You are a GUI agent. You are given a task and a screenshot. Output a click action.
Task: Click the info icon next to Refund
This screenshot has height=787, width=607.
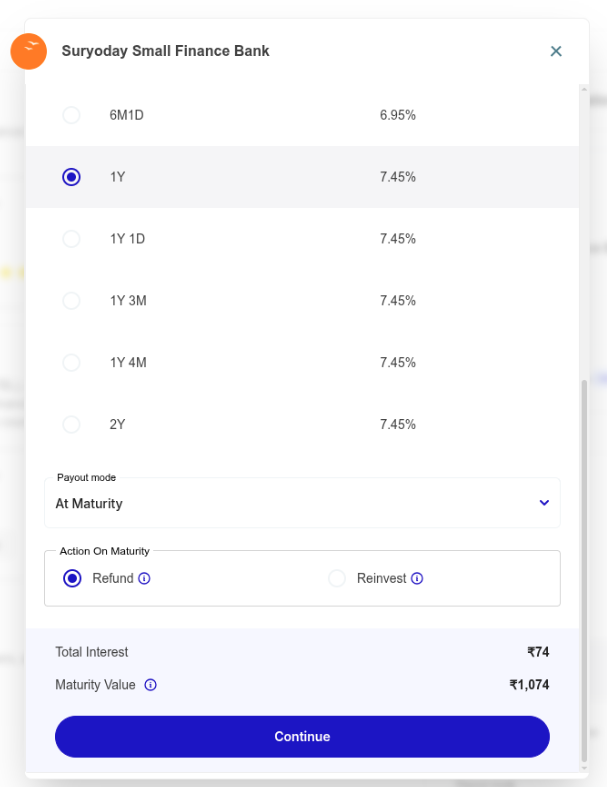pyautogui.click(x=144, y=578)
